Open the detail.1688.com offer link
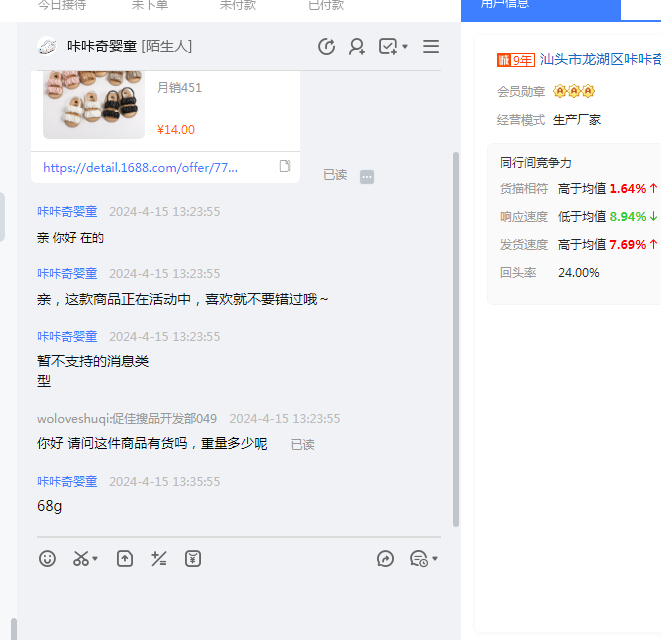Viewport: 661px width, 640px height. coord(141,167)
